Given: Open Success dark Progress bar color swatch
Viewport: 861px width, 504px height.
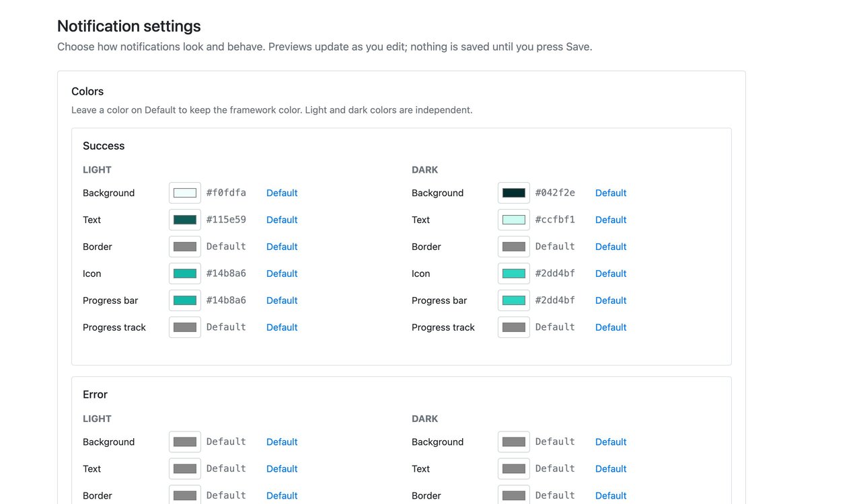Looking at the screenshot, I should click(514, 300).
